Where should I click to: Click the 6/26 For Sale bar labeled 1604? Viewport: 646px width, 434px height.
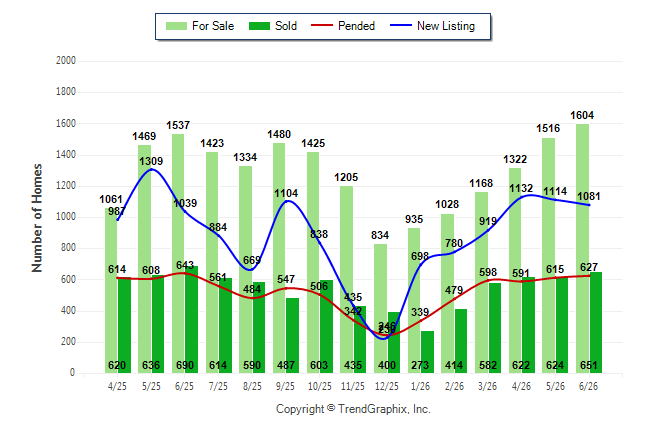coord(583,249)
